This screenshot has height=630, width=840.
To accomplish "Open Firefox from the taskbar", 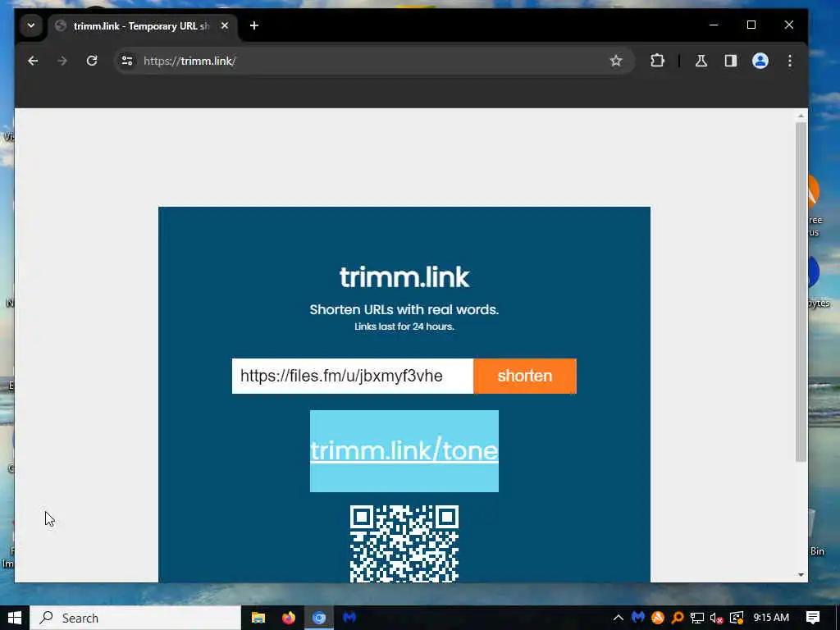I will pyautogui.click(x=288, y=618).
